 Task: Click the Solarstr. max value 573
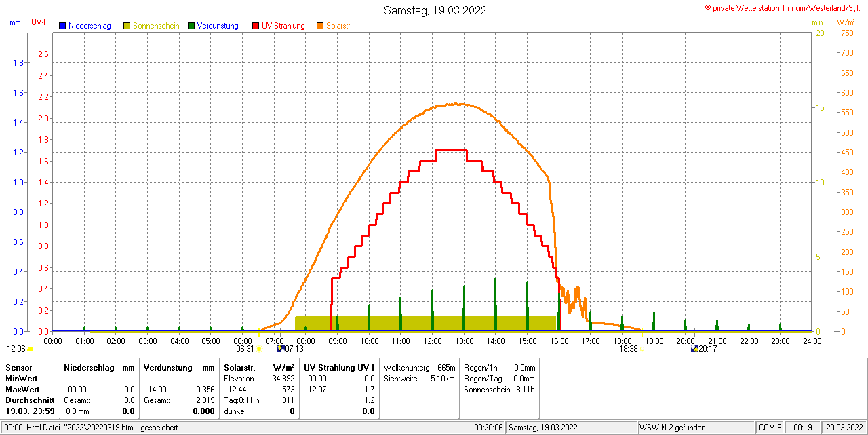[x=288, y=390]
